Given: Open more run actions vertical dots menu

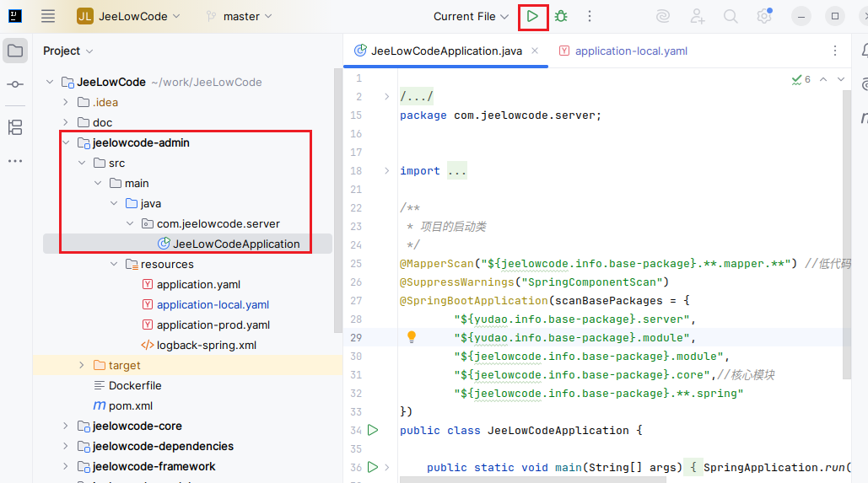Looking at the screenshot, I should tap(590, 17).
